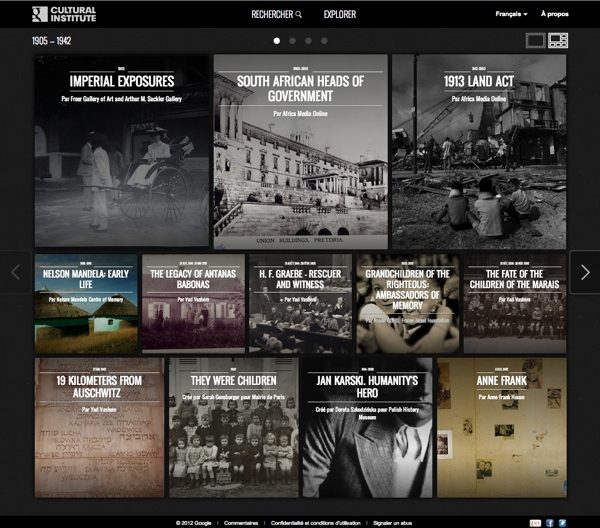Open the Explorer menu

coord(340,15)
